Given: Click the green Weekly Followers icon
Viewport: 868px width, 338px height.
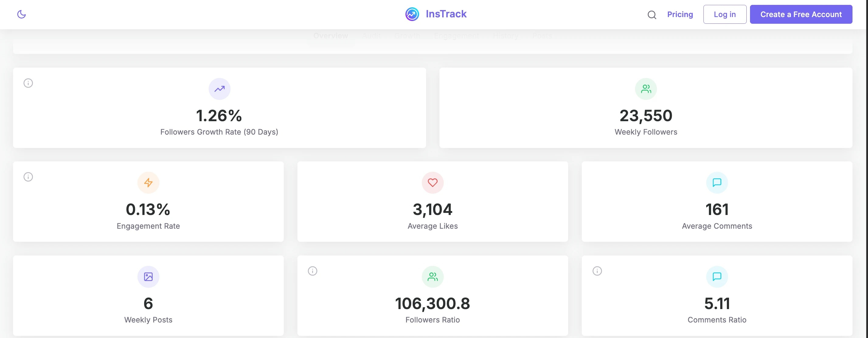Looking at the screenshot, I should click(x=646, y=88).
